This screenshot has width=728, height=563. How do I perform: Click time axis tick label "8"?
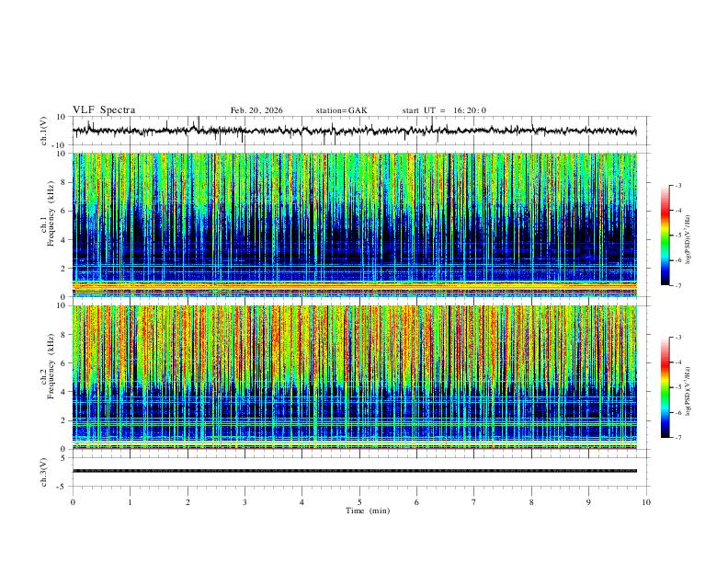coord(531,502)
